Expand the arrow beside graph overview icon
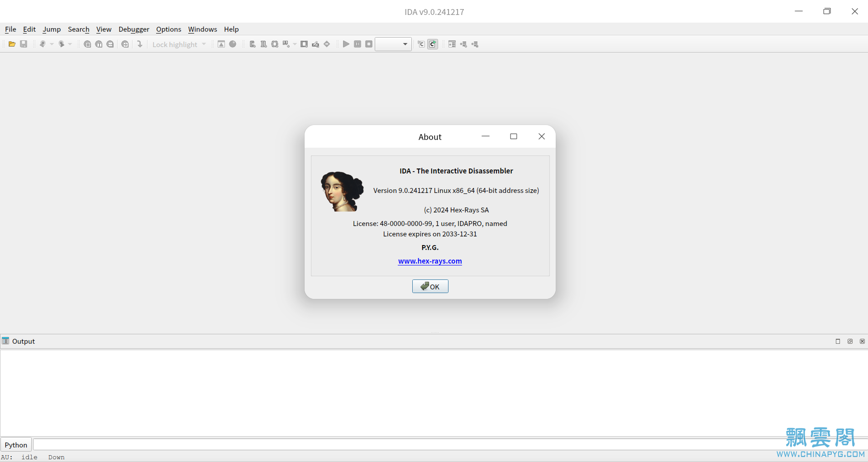This screenshot has width=868, height=462. (x=295, y=44)
